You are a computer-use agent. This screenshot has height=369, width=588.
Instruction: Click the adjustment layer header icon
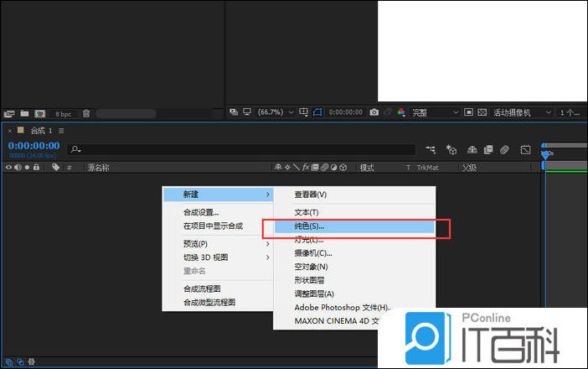333,168
